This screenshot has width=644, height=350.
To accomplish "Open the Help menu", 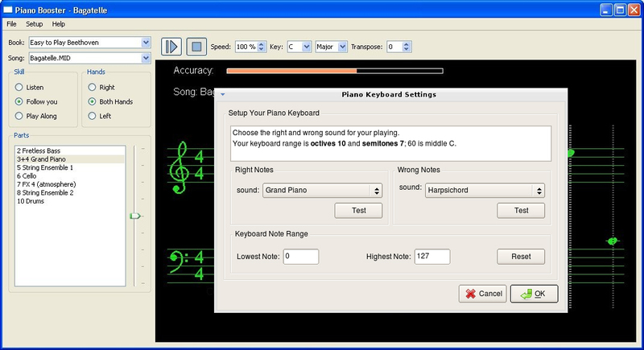I will click(59, 24).
